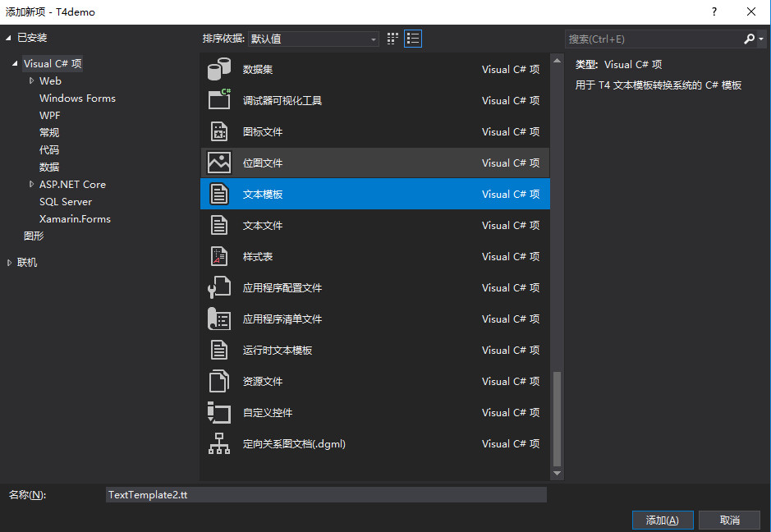This screenshot has height=532, width=771.
Task: Click the 用于 T4 文本模板转换系统 description text
Action: [x=659, y=85]
